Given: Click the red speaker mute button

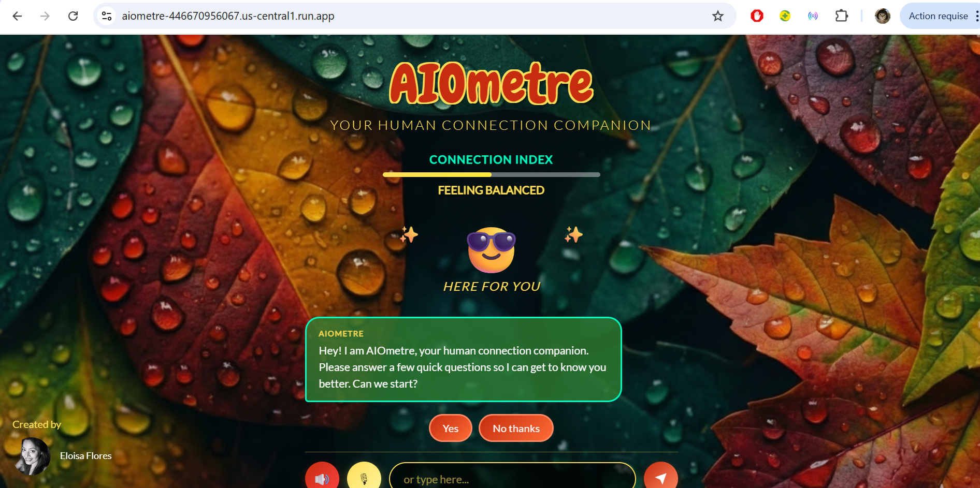Looking at the screenshot, I should click(322, 477).
